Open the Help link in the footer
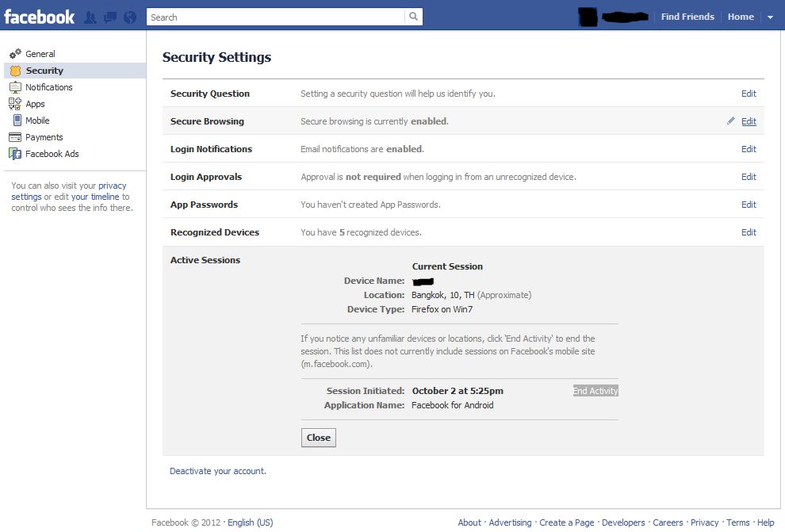Image resolution: width=785 pixels, height=532 pixels. click(x=765, y=522)
